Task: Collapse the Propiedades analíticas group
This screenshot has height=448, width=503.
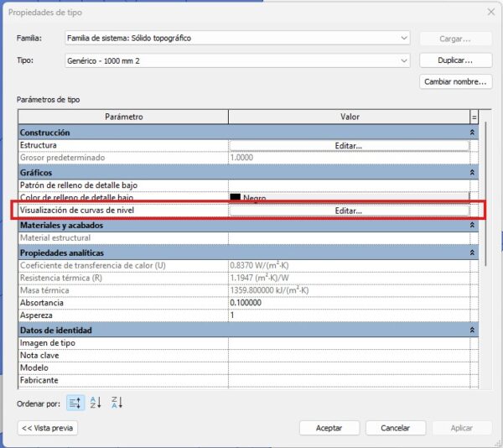Action: tap(473, 252)
